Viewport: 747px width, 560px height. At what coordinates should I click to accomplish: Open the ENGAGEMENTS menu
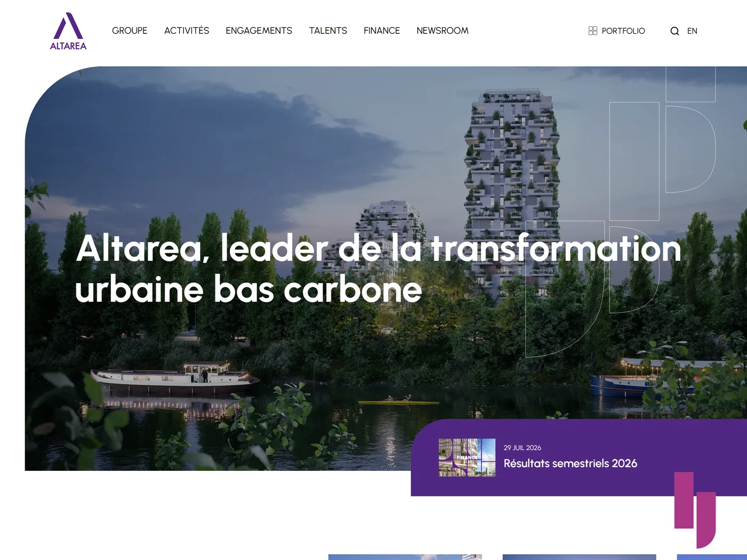(259, 31)
